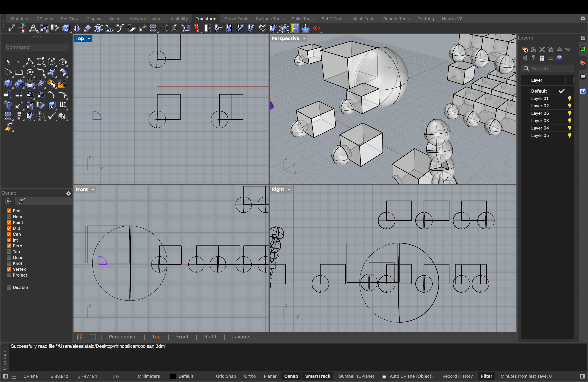The image size is (588, 382).
Task: Select the Box solid tool in sidebar
Action: (8, 83)
